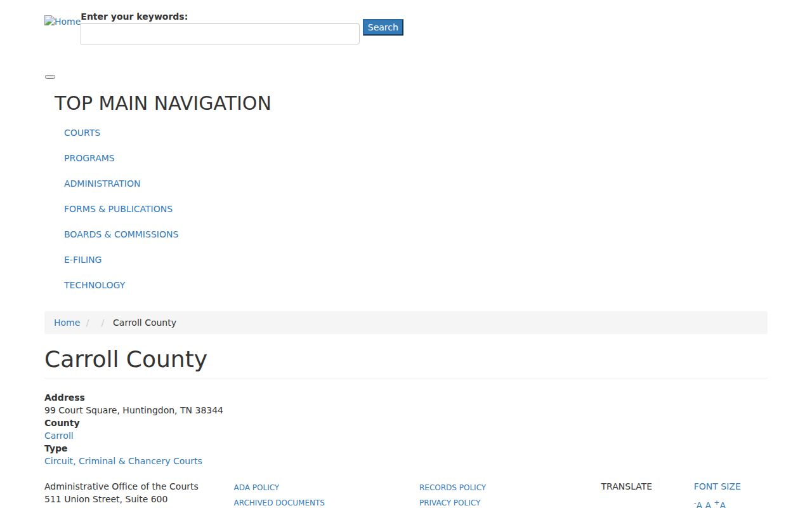Toggle the collapsed navigation menu button
The image size is (812, 508).
[x=50, y=77]
